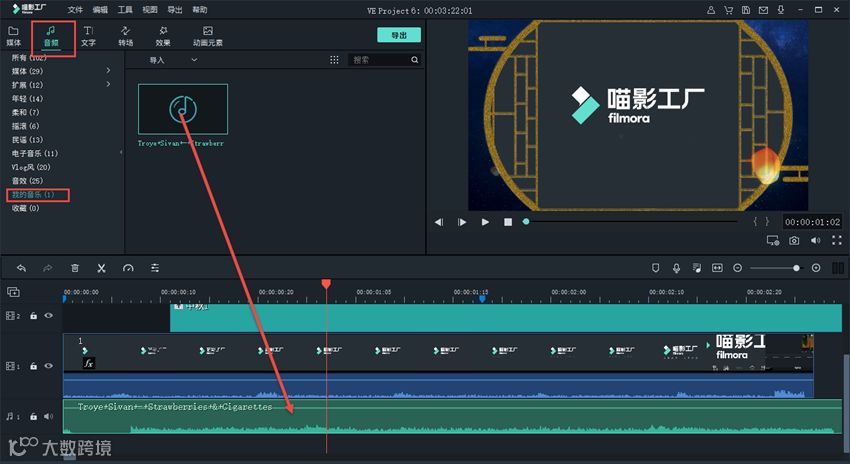Record voiceover from timeline toolbar
The height and width of the screenshot is (464, 850).
click(x=677, y=268)
